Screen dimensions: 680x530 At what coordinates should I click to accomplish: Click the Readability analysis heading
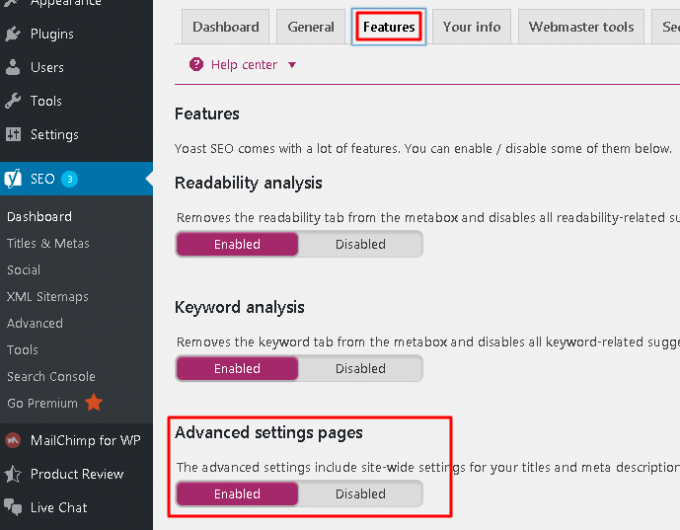click(x=248, y=183)
